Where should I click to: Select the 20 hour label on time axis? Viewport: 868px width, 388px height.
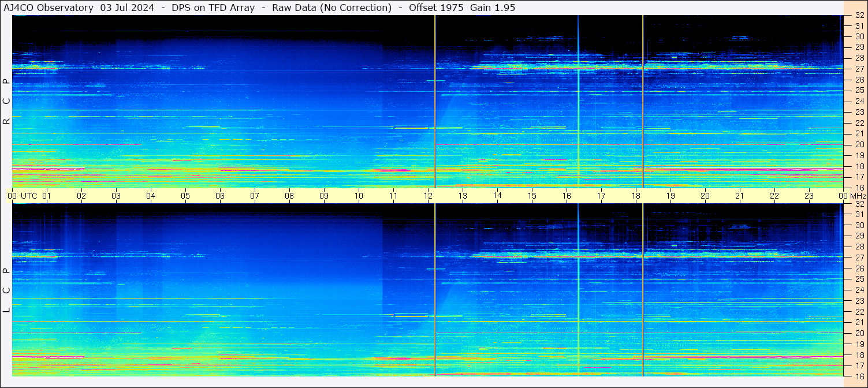coord(705,196)
